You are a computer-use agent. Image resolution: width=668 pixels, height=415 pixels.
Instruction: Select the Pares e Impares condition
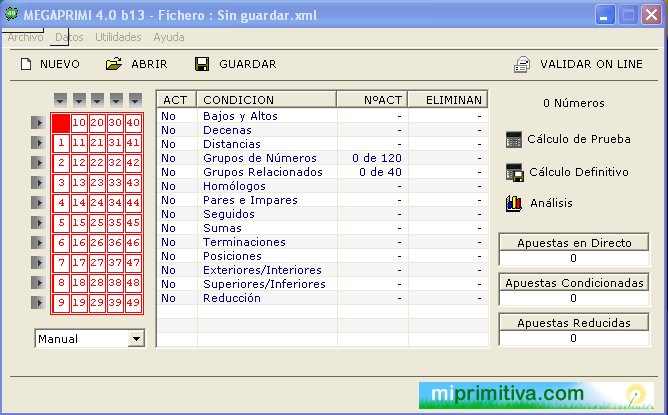(322, 200)
